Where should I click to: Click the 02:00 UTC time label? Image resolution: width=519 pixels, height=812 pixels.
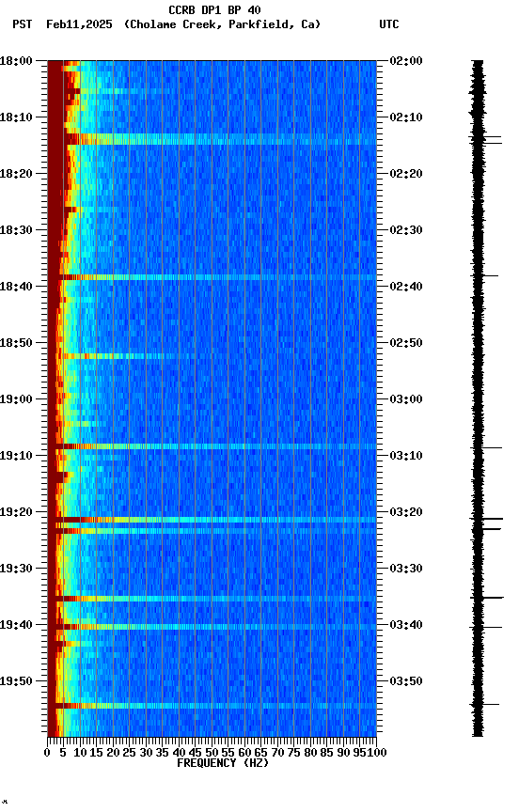point(406,60)
